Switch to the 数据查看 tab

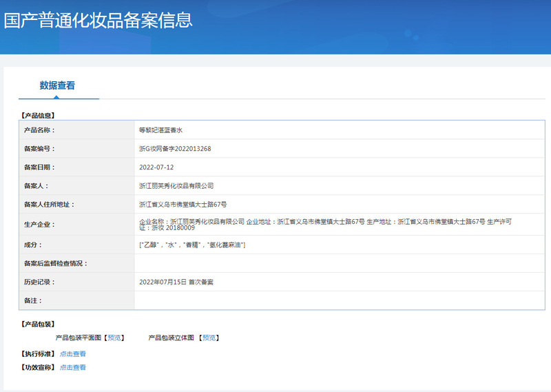(57, 86)
